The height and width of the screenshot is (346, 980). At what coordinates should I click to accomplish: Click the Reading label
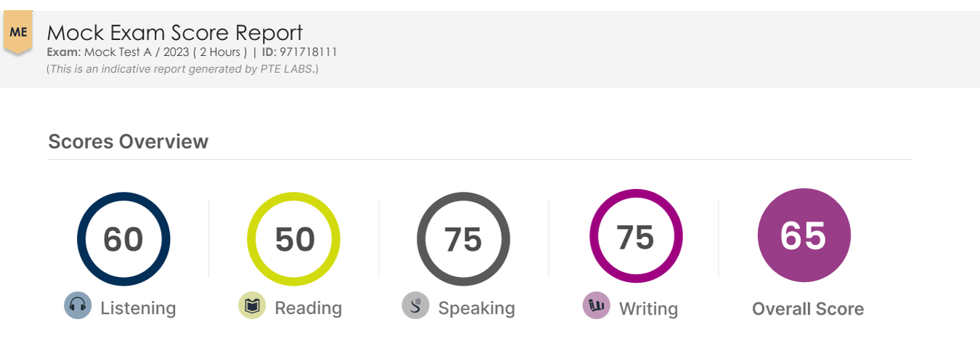(309, 308)
